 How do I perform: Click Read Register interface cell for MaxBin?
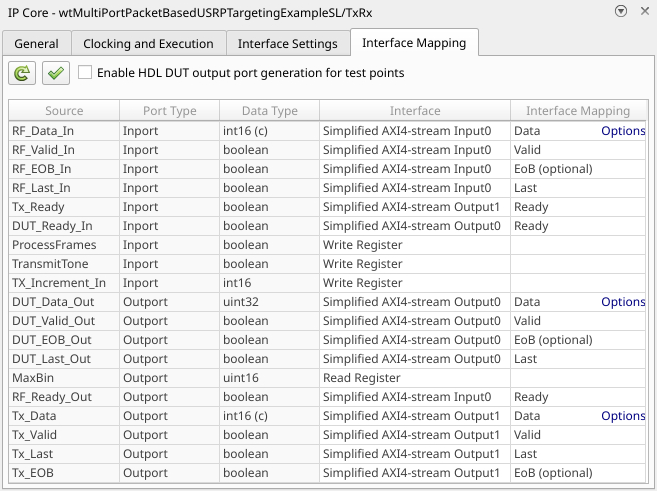[x=415, y=378]
